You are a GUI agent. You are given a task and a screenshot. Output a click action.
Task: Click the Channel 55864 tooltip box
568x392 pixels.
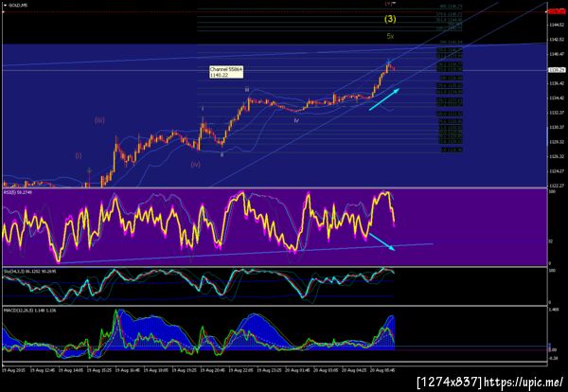(226, 72)
